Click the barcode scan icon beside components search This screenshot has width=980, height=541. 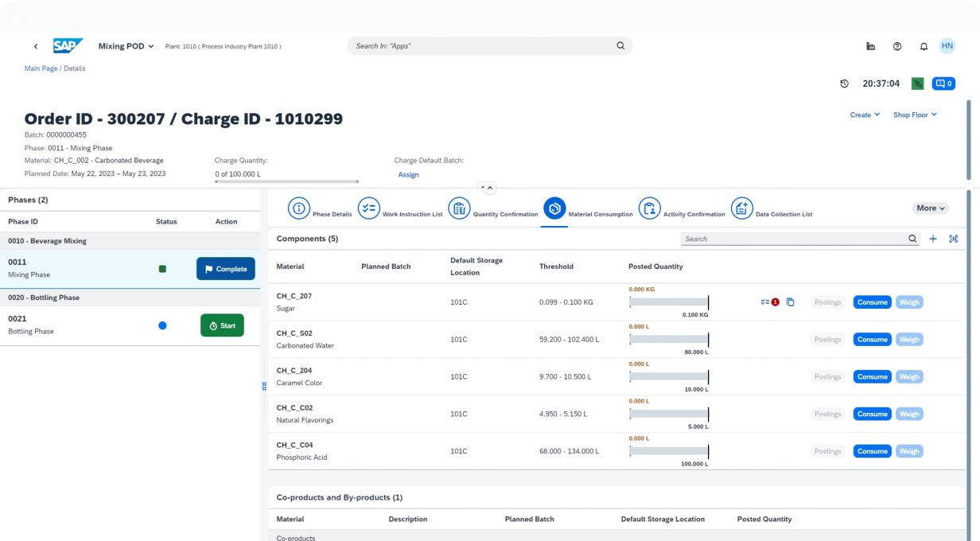click(x=953, y=239)
